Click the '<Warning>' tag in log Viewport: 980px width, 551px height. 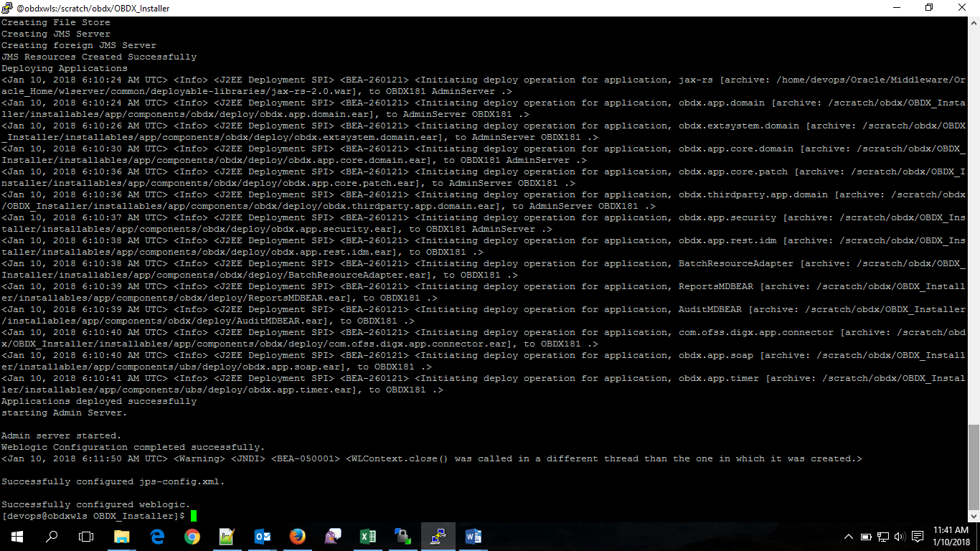click(x=199, y=458)
